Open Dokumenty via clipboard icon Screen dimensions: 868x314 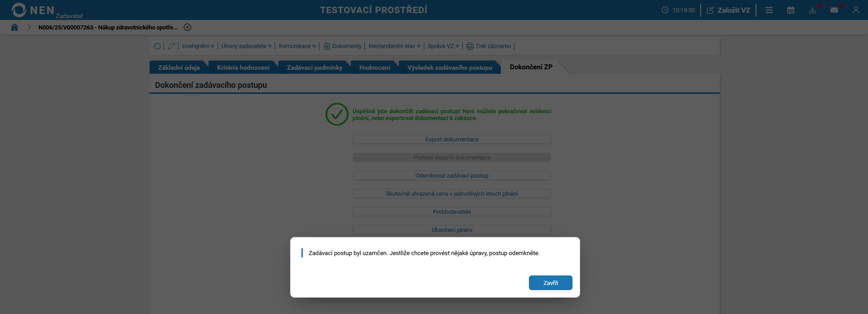(x=342, y=46)
